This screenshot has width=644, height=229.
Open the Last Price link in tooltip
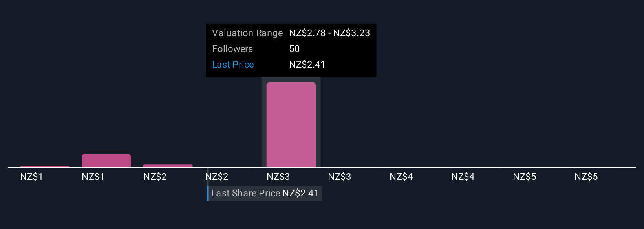(233, 65)
